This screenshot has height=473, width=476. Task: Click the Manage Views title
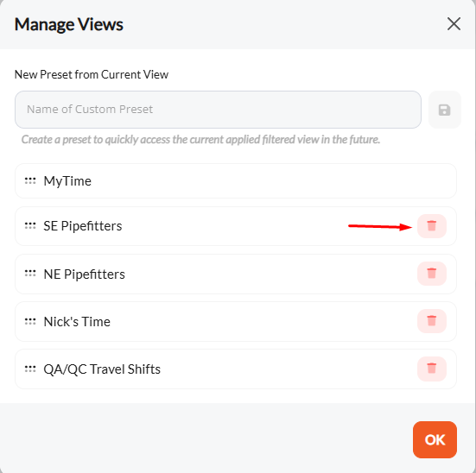point(69,24)
